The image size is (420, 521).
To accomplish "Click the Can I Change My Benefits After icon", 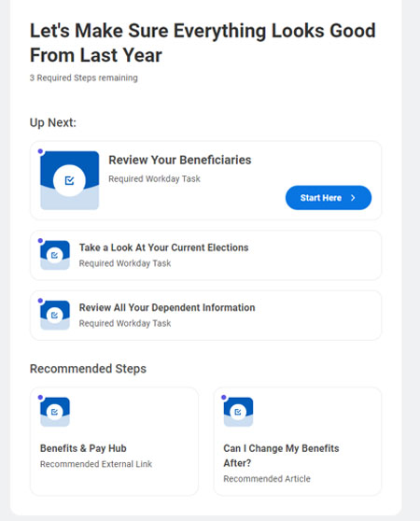I will click(x=238, y=412).
